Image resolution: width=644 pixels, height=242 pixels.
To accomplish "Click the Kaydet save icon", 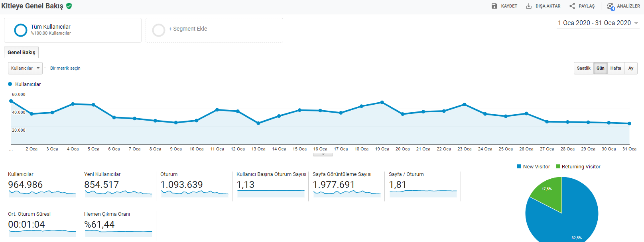I will pos(494,6).
